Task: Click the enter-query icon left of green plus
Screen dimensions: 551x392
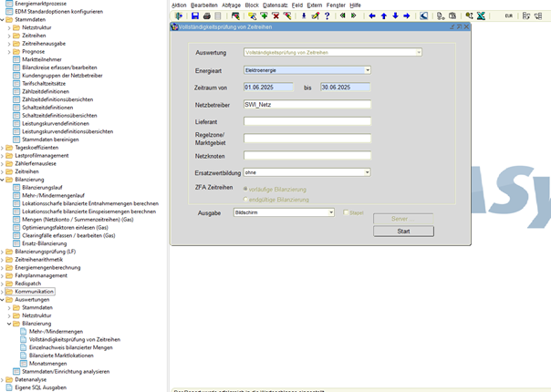Action: [253, 15]
